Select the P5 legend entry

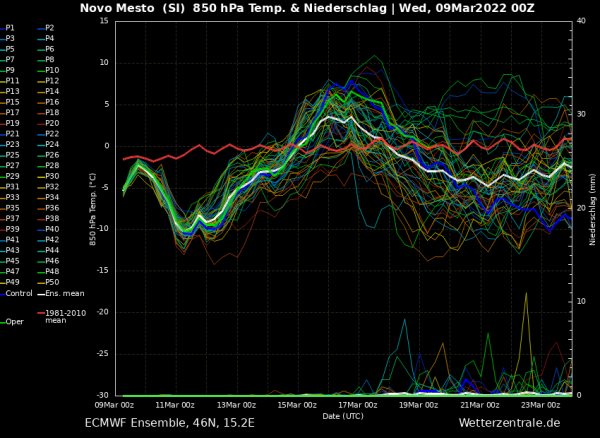coord(8,49)
